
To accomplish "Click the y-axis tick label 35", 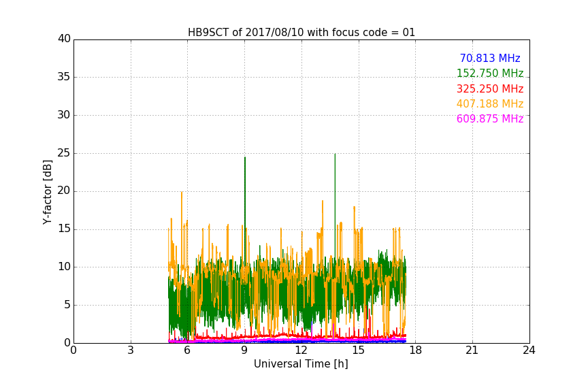I will [x=64, y=77].
